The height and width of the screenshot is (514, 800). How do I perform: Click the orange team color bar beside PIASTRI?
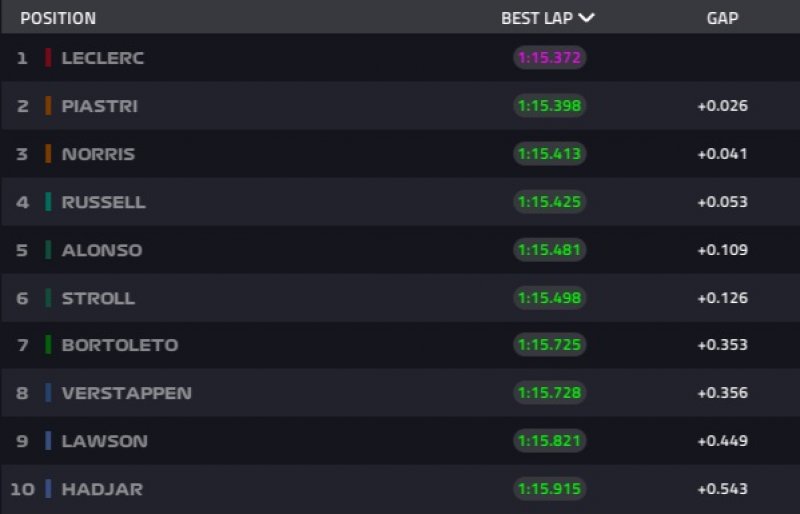click(48, 106)
